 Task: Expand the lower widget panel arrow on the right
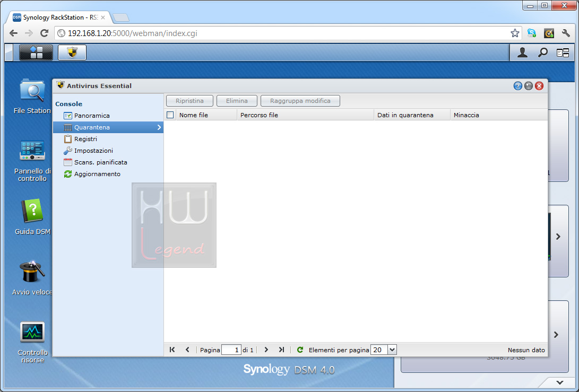(556, 334)
